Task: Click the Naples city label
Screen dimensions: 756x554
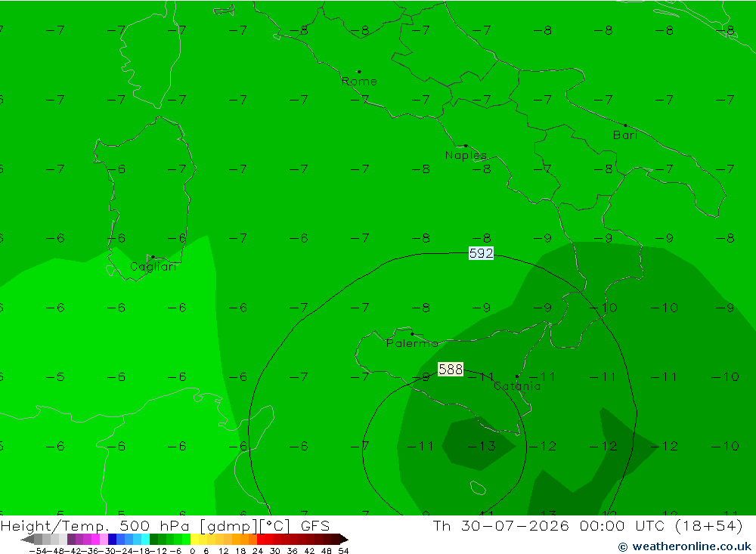Action: 466,155
